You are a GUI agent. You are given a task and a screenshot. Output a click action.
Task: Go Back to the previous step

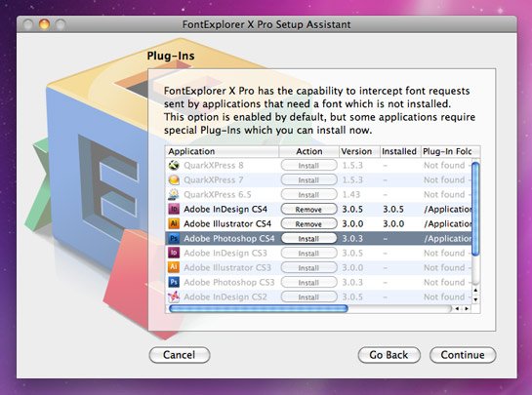(389, 355)
